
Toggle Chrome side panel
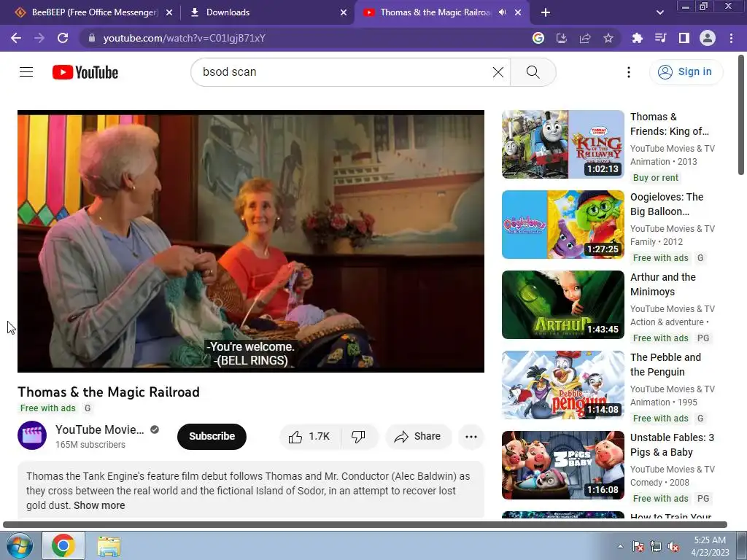click(x=684, y=38)
